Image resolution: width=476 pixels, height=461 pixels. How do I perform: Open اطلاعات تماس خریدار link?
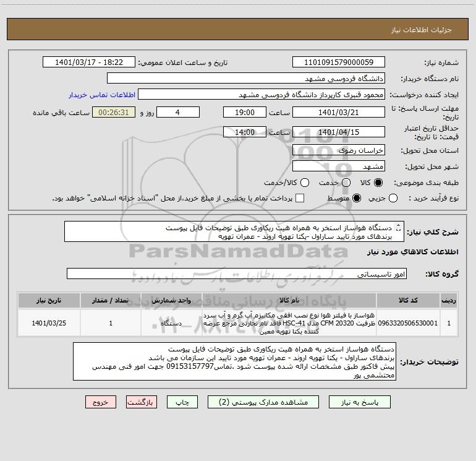pos(102,95)
